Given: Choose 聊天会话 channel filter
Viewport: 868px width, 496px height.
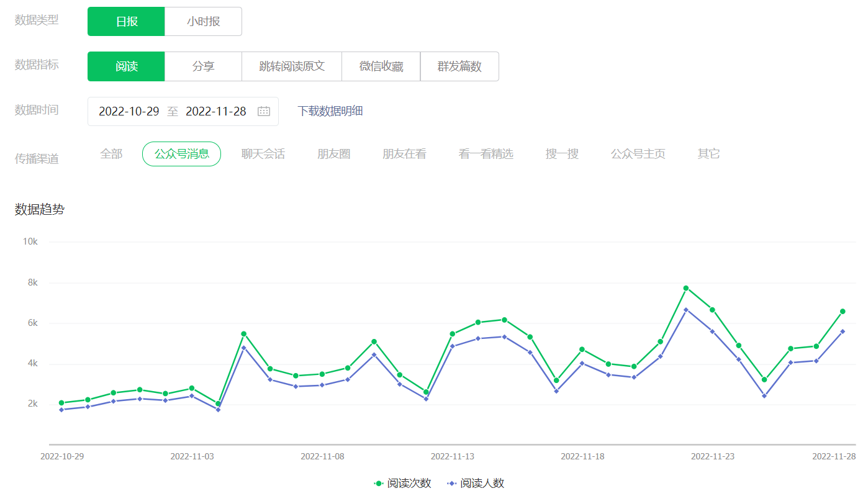Looking at the screenshot, I should pos(263,154).
